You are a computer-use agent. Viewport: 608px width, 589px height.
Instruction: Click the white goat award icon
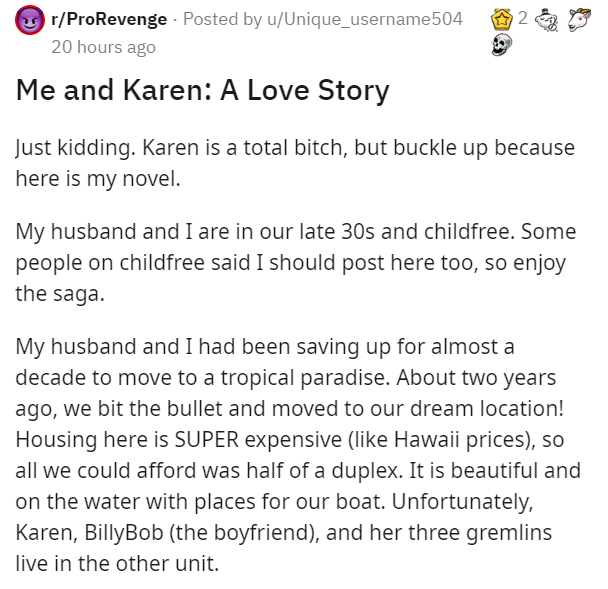click(x=579, y=19)
